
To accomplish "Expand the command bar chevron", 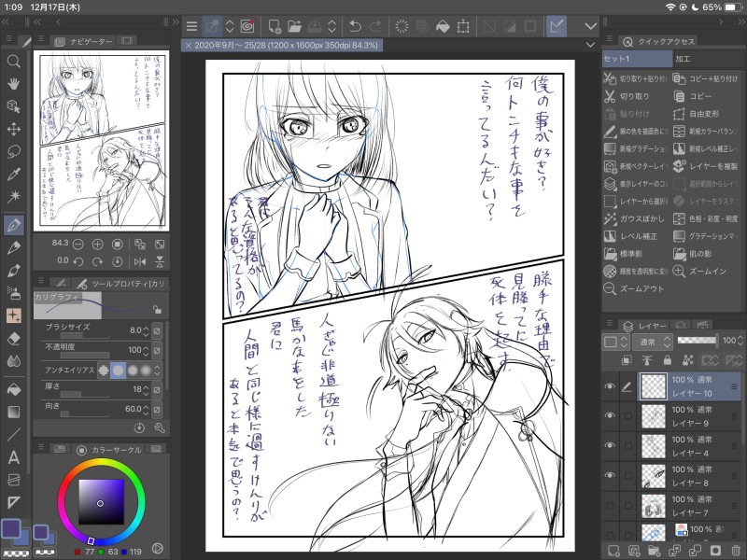I will (591, 26).
